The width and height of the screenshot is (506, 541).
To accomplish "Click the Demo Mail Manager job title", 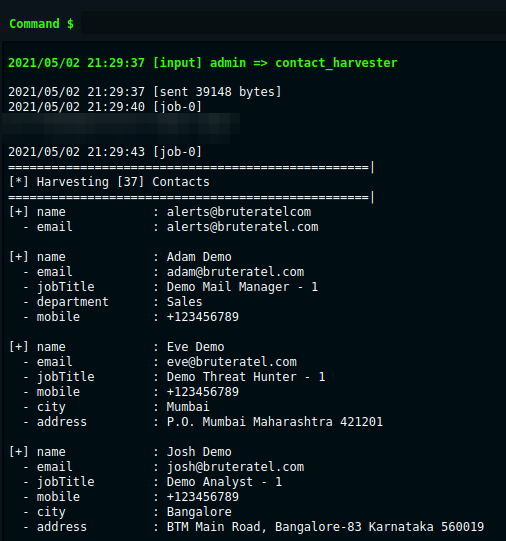I will [242, 287].
